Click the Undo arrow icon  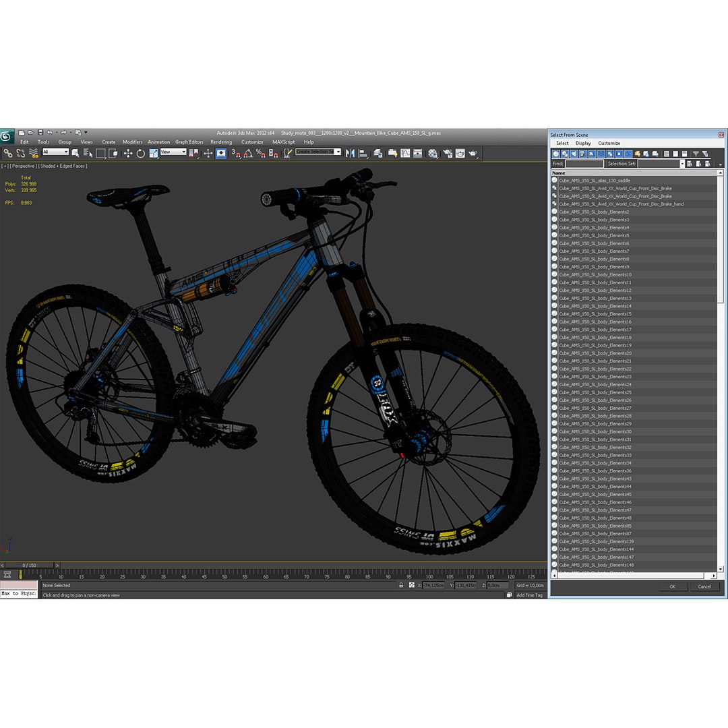(50, 133)
